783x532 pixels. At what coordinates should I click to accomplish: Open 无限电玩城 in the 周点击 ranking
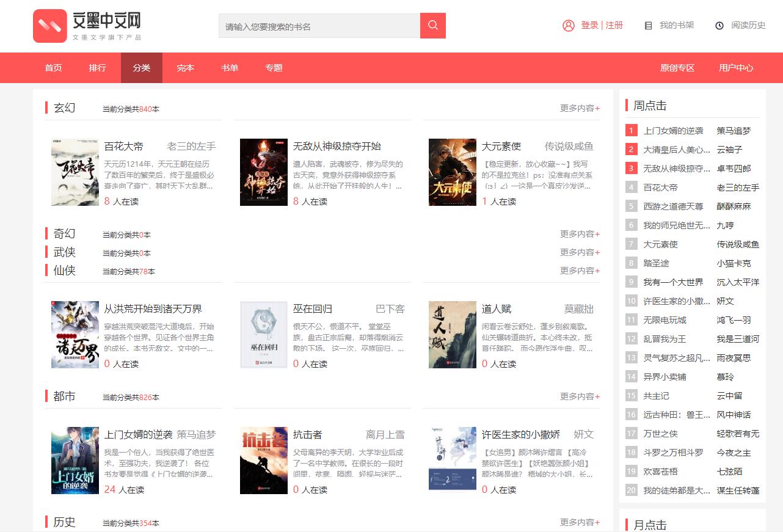[665, 320]
